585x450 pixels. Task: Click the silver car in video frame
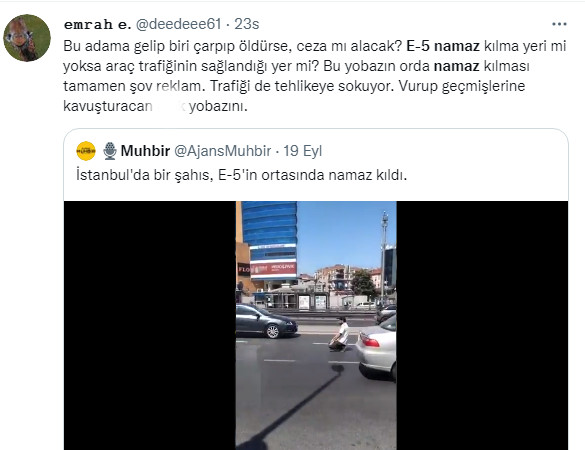[376, 350]
